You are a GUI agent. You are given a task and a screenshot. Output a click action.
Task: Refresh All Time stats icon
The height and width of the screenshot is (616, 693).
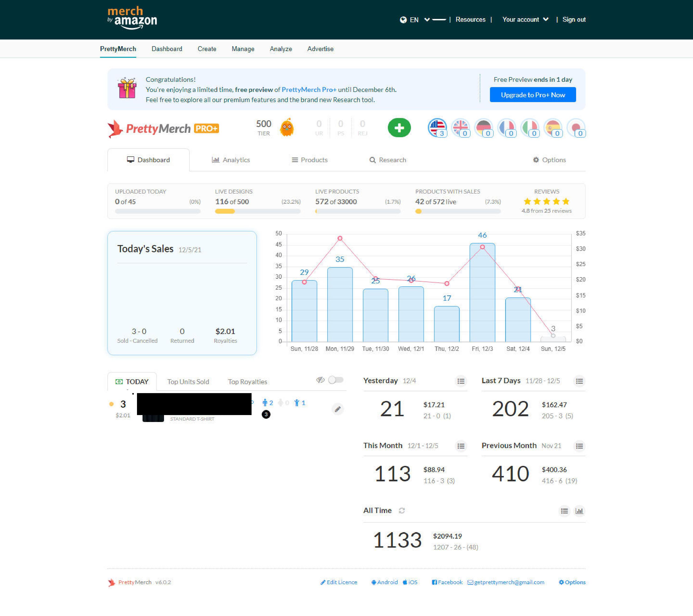tap(402, 511)
